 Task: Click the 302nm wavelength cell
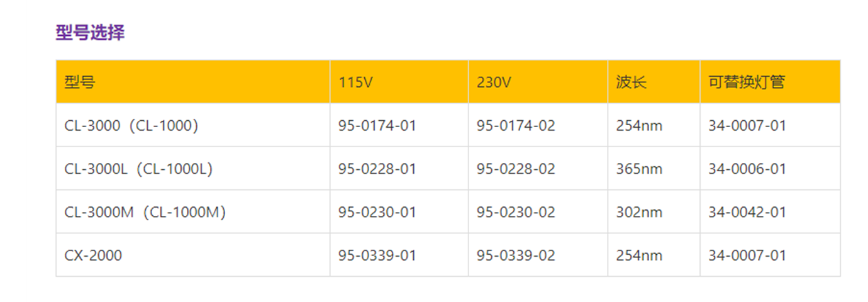[x=639, y=213]
